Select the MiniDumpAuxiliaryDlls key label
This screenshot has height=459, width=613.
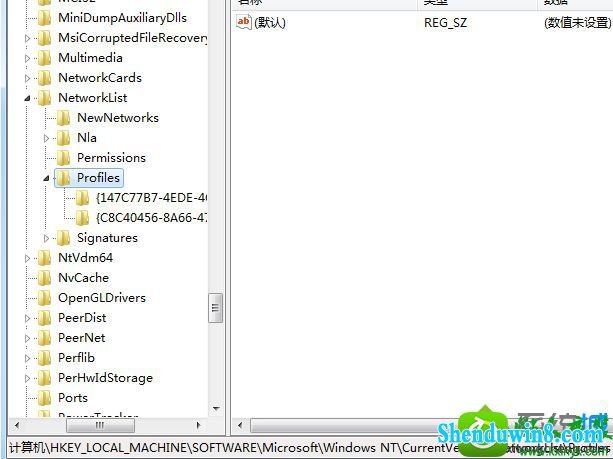click(122, 18)
